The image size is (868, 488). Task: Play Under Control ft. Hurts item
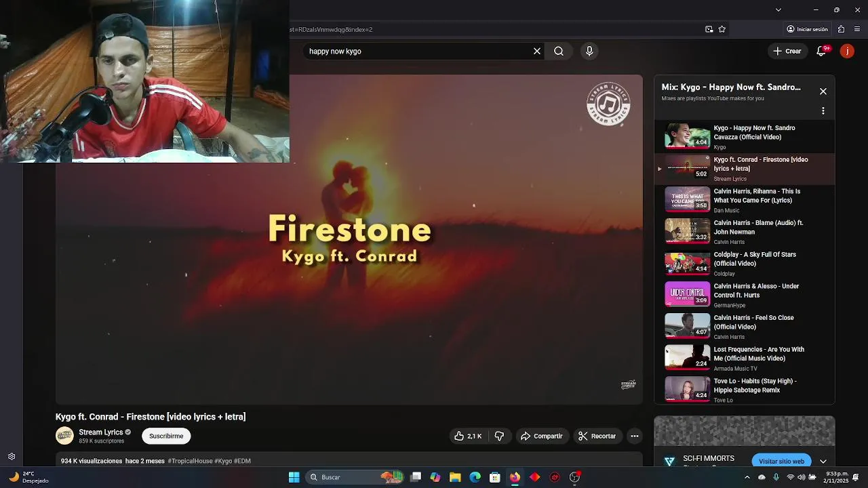(x=744, y=295)
